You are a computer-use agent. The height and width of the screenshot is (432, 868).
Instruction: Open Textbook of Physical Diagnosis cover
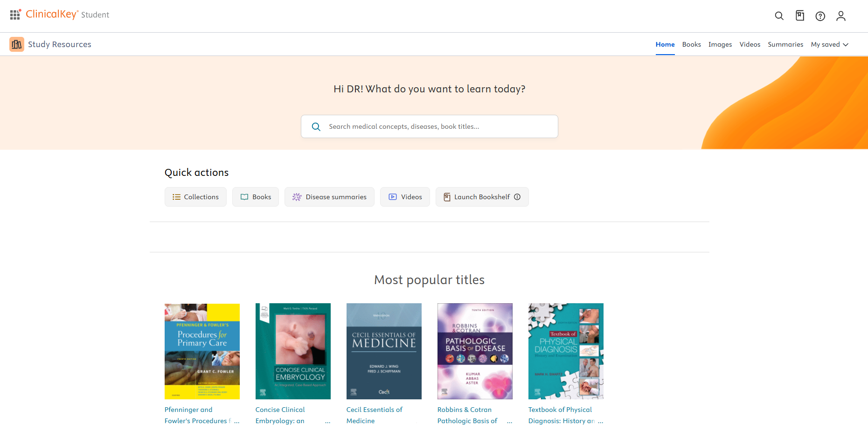coord(566,351)
